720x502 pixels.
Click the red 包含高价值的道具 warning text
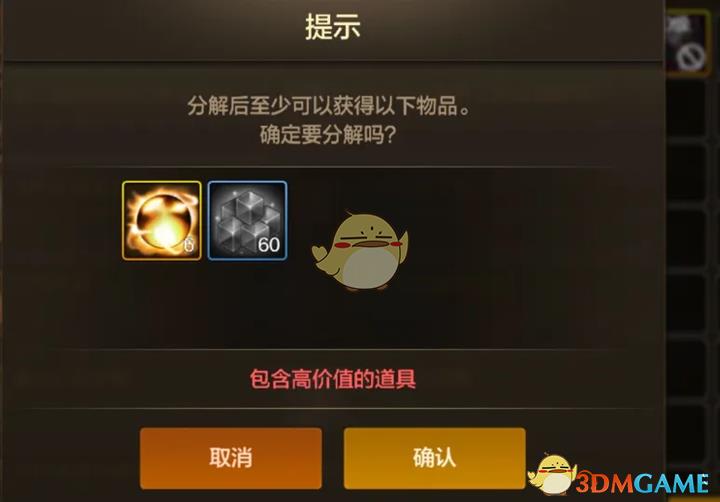point(333,379)
